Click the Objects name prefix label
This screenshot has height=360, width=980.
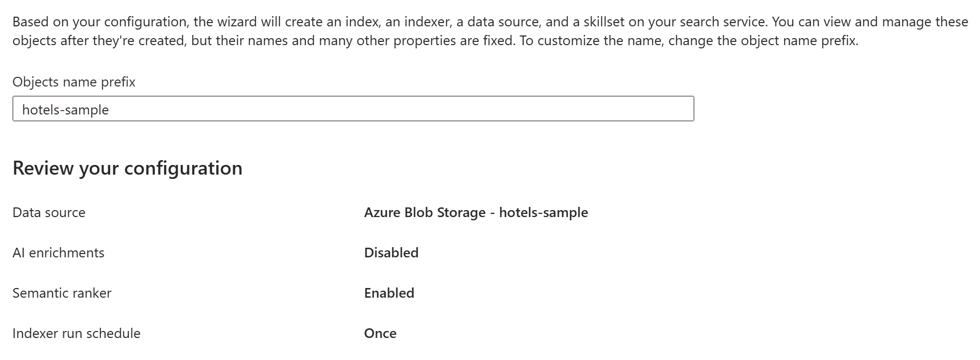tap(75, 82)
